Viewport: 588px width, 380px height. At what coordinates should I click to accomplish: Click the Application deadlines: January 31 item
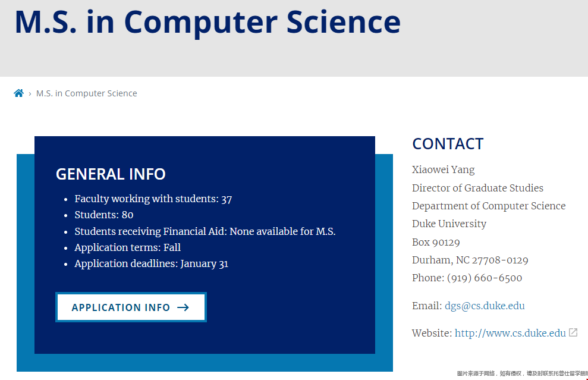click(x=151, y=263)
